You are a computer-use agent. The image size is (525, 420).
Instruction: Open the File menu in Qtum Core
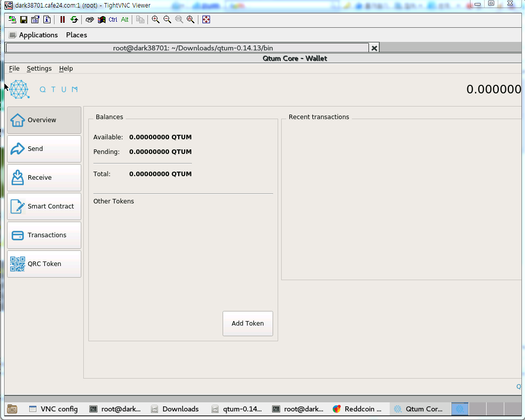(14, 68)
